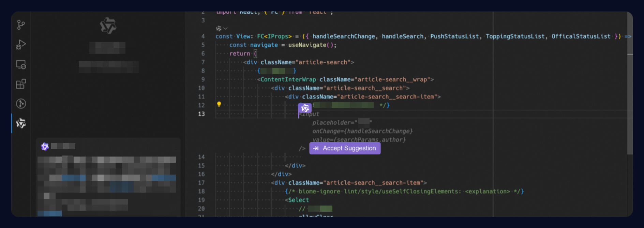Click "ContentInterWrap" tag on line 9
Image resolution: width=644 pixels, height=228 pixels.
coord(288,80)
